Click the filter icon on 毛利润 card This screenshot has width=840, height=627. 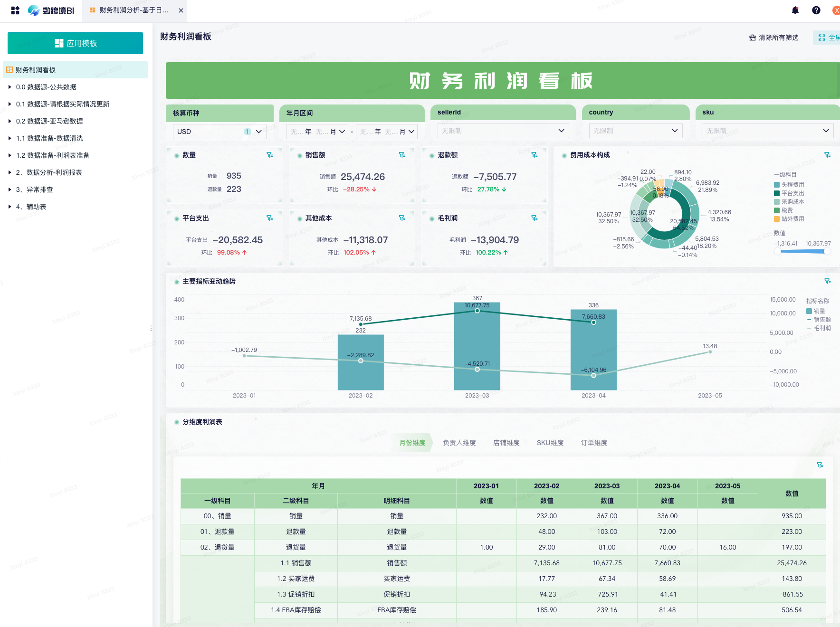[535, 218]
